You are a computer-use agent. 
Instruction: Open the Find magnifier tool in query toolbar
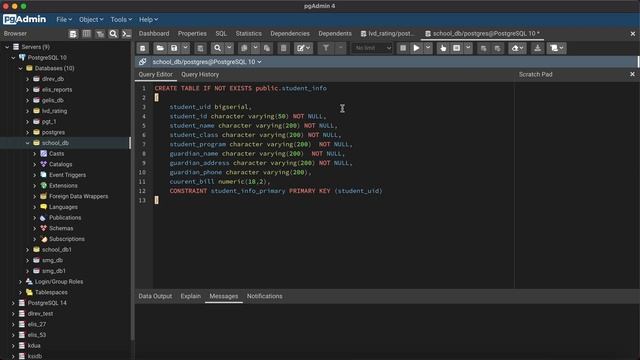click(218, 48)
